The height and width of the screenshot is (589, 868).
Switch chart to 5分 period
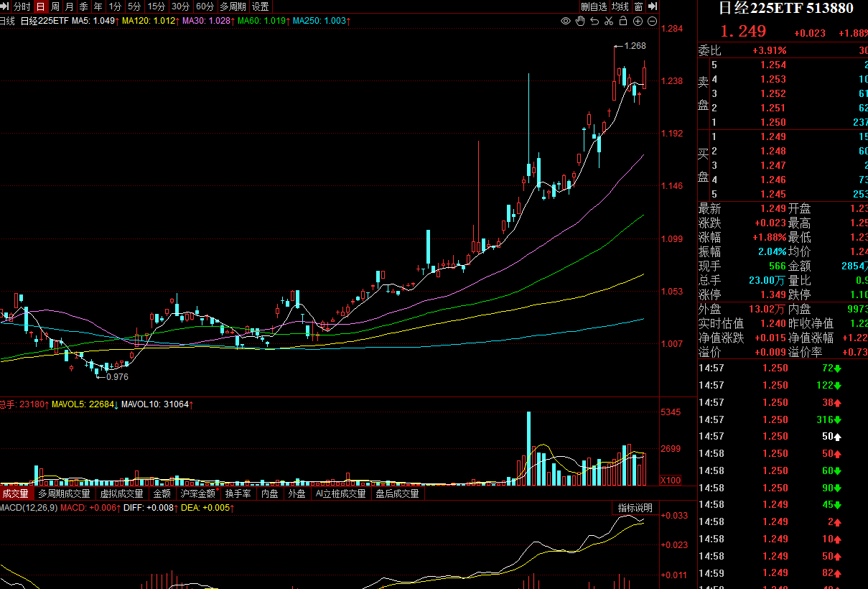point(134,6)
